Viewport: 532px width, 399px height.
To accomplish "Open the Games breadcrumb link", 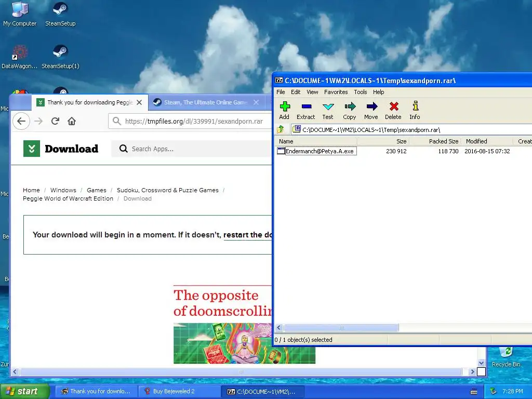I will click(x=96, y=190).
